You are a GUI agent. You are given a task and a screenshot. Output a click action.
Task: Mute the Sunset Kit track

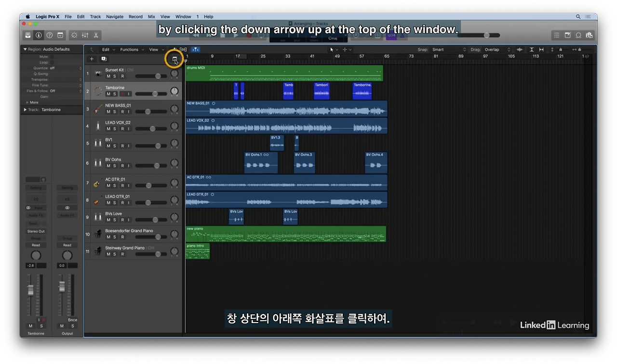pyautogui.click(x=108, y=76)
